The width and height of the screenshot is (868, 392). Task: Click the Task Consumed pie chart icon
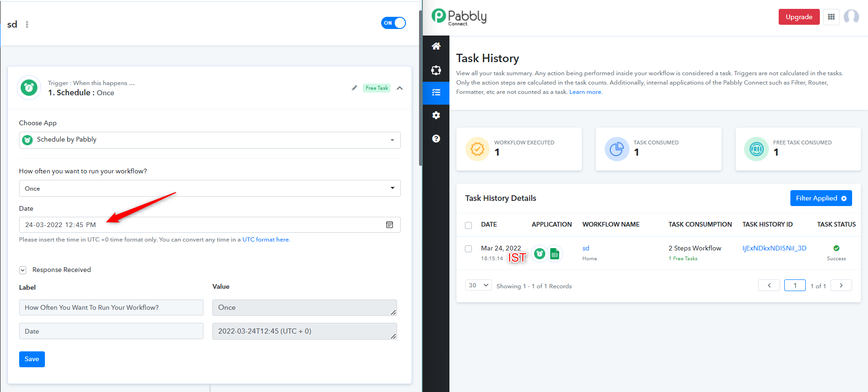click(x=617, y=149)
